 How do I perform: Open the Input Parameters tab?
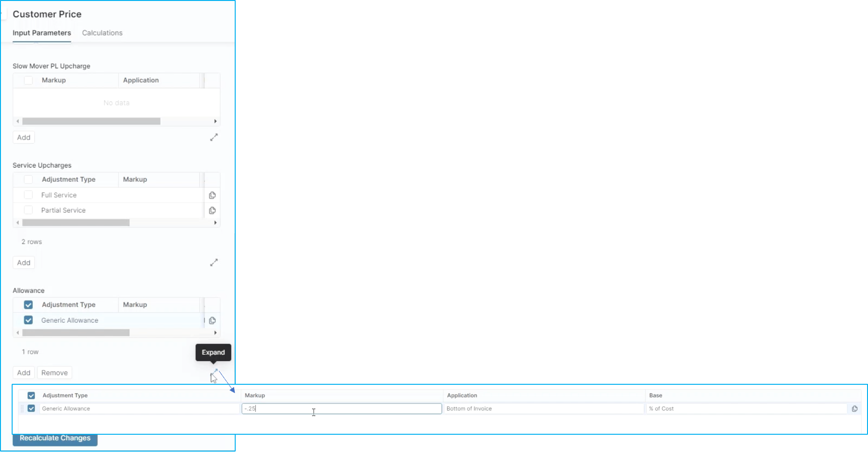click(x=42, y=33)
